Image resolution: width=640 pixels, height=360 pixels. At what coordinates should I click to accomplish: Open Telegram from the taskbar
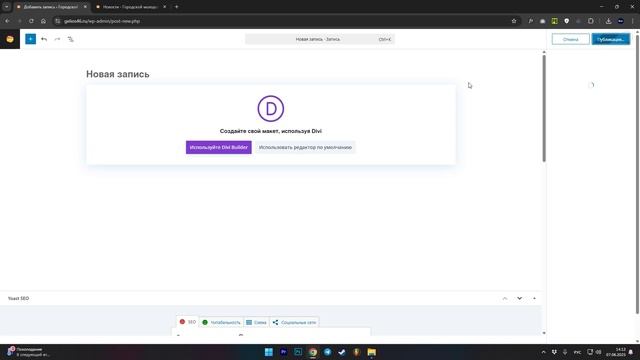point(327,352)
